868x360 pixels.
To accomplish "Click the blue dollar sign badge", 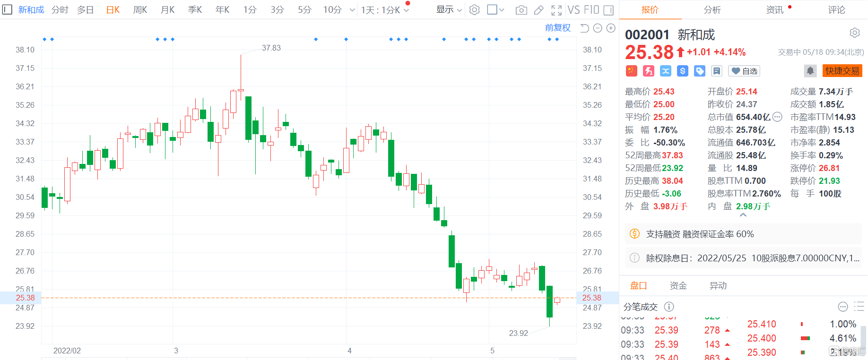I will pyautogui.click(x=682, y=71).
